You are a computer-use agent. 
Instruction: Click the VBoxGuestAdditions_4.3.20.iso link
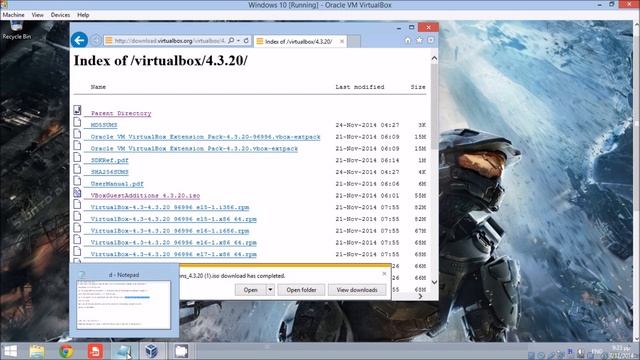click(145, 196)
